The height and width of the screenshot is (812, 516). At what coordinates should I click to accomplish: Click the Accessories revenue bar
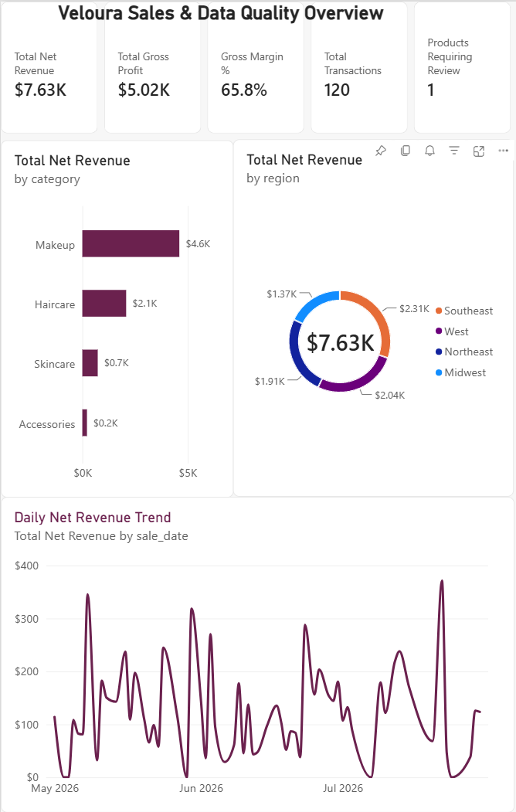(85, 423)
